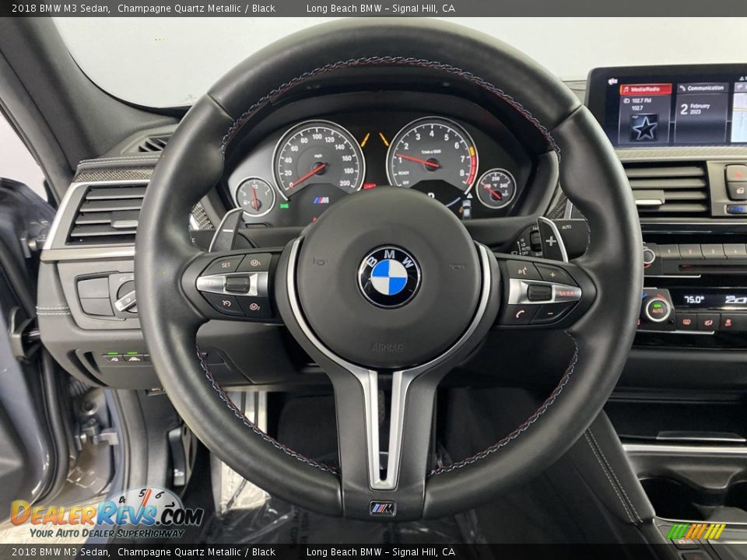Select the 102.7 FM station star artwork
The height and width of the screenshot is (560, 747).
point(644,127)
